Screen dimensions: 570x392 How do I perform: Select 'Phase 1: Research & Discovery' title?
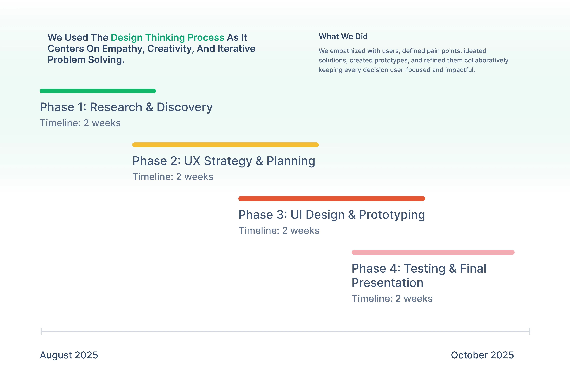(126, 107)
